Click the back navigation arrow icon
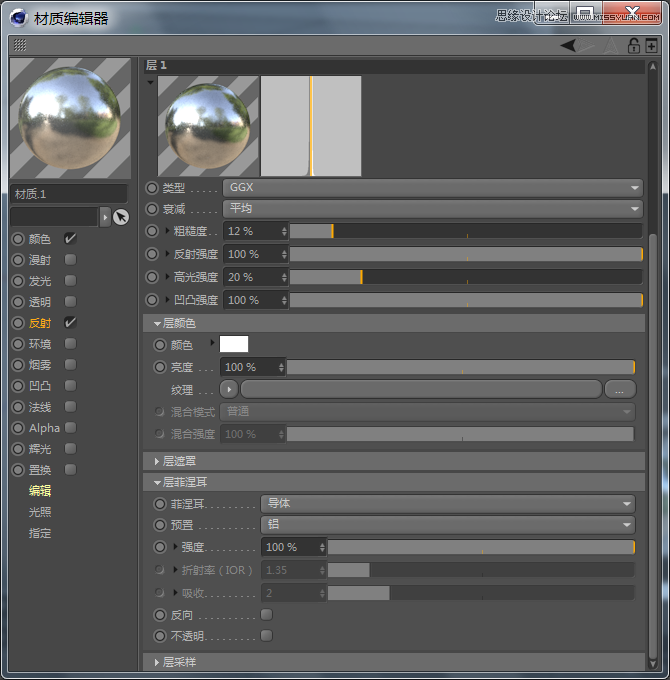Image resolution: width=670 pixels, height=680 pixels. (568, 45)
